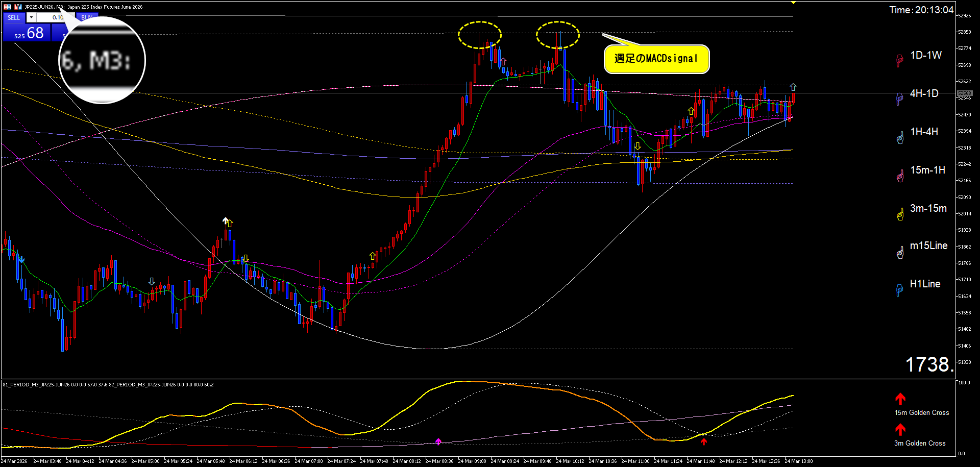Image resolution: width=980 pixels, height=467 pixels.
Task: Click the red 1D-1W pointing hand icon
Action: [900, 61]
